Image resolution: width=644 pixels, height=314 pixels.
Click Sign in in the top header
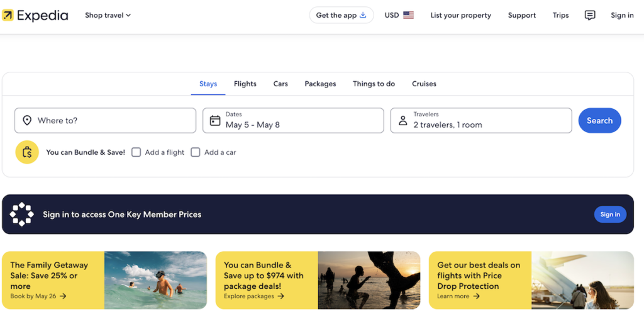[x=622, y=15]
